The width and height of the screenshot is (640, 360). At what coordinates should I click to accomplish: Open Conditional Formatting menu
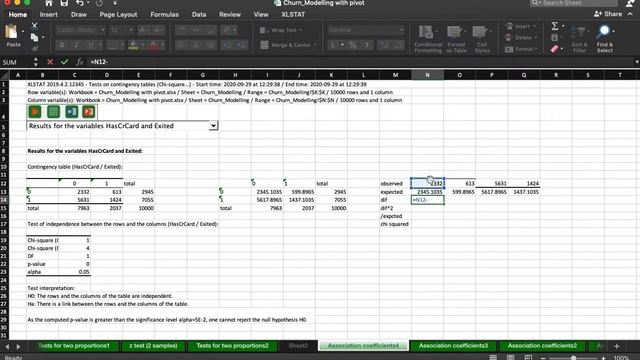pos(428,39)
